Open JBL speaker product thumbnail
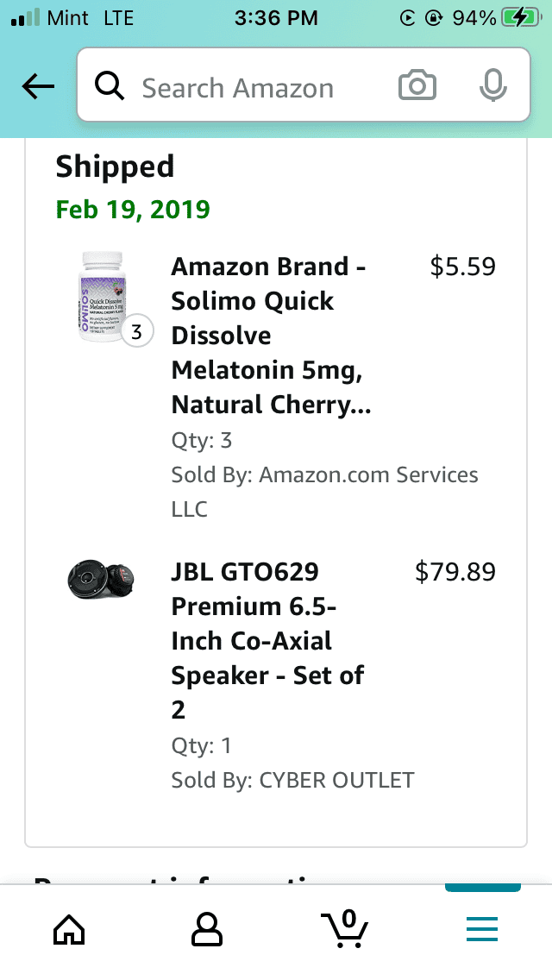 101,580
